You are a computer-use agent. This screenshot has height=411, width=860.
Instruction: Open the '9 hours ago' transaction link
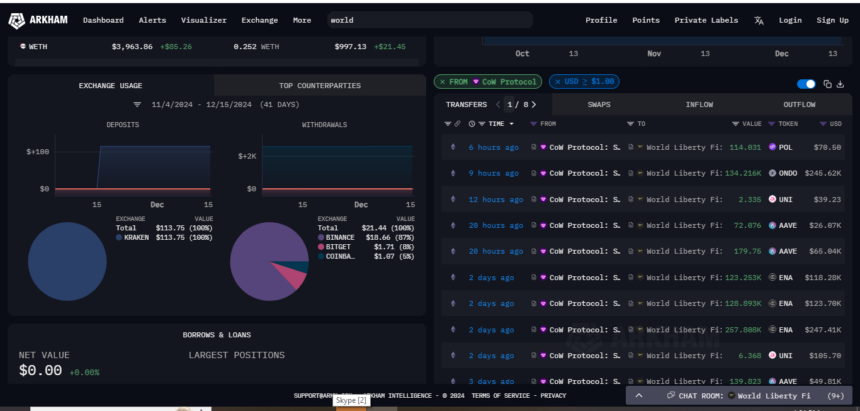[x=494, y=173]
